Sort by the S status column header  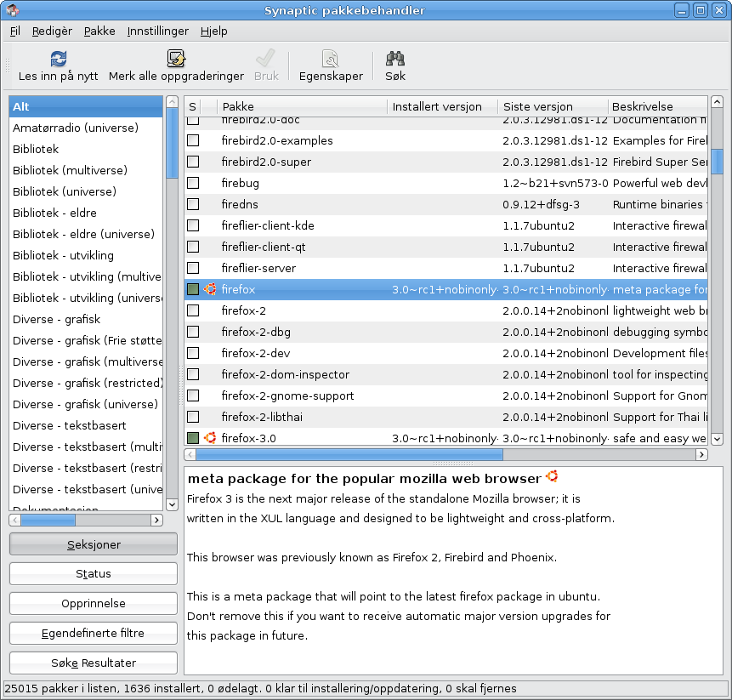pos(192,106)
